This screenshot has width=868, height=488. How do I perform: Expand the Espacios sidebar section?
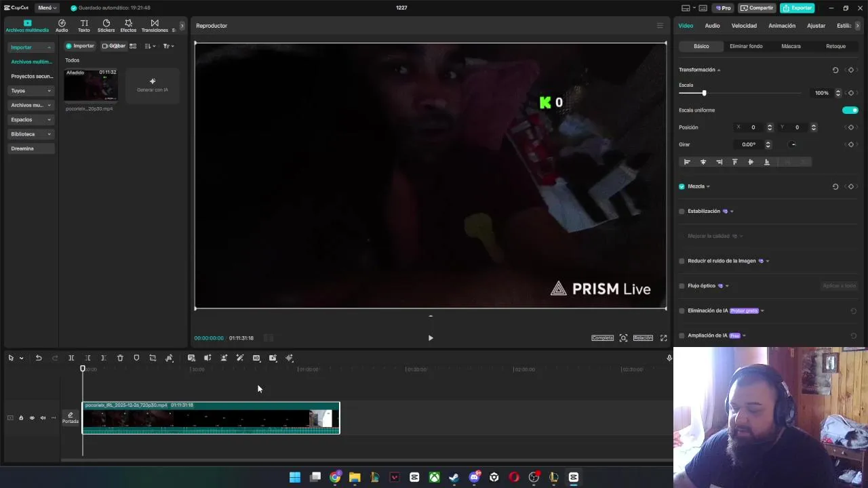point(31,119)
